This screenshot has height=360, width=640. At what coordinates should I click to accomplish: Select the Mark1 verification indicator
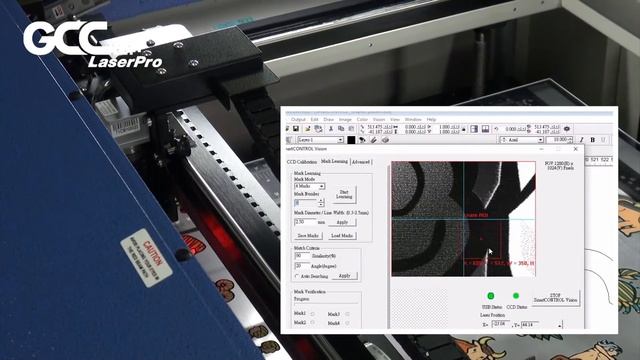pyautogui.click(x=313, y=314)
